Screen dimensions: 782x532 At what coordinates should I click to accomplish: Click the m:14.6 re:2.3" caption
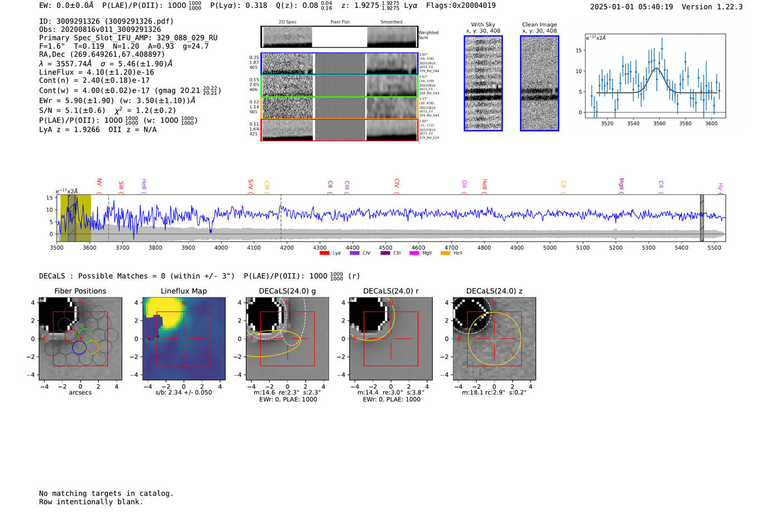point(287,392)
